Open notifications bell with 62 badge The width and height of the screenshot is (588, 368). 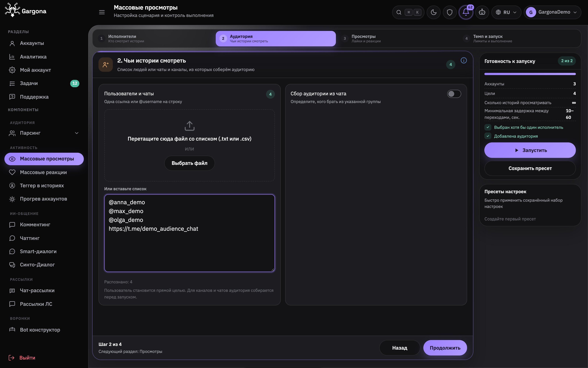pos(466,12)
